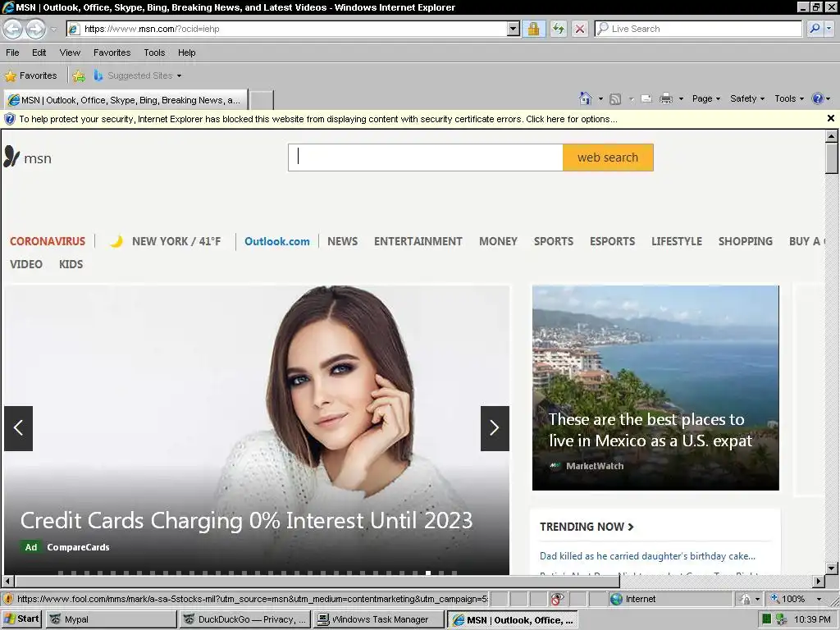Click into the Live Search box
Viewport: 840px width, 630px height.
(698, 29)
